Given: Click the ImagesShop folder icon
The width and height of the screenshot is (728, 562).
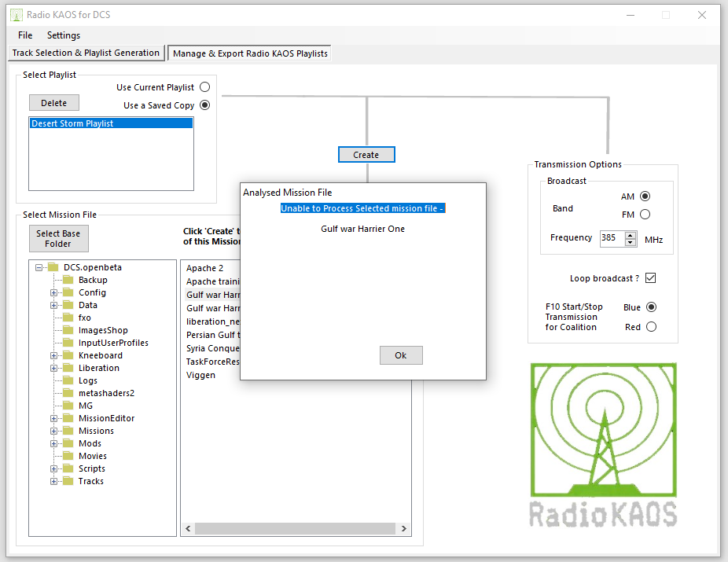Looking at the screenshot, I should [x=68, y=330].
